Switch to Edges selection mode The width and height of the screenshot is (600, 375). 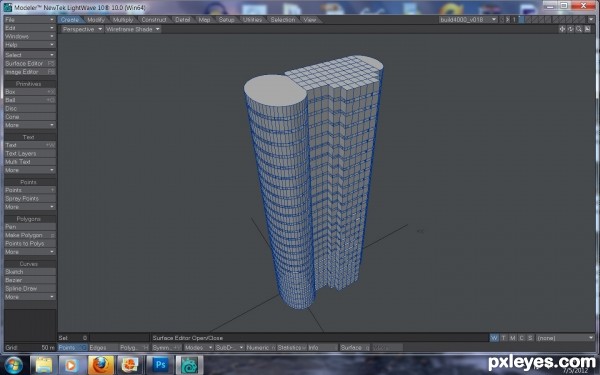click(x=103, y=347)
